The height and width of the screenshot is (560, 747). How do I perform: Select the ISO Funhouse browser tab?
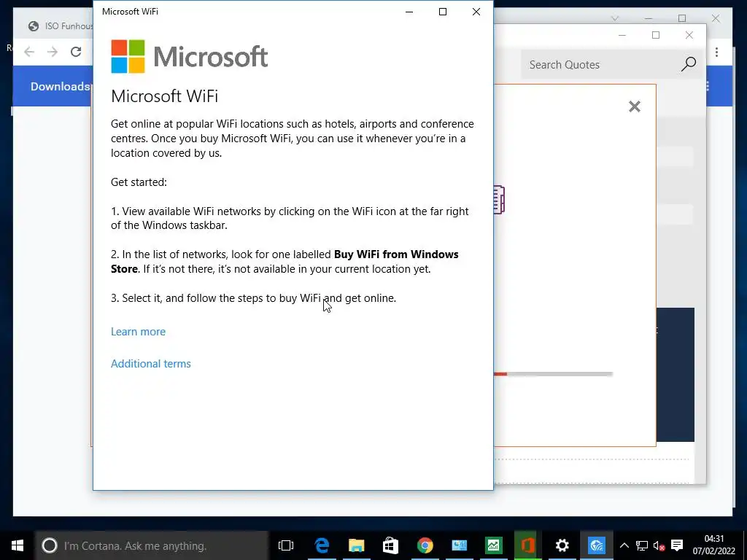click(x=60, y=26)
